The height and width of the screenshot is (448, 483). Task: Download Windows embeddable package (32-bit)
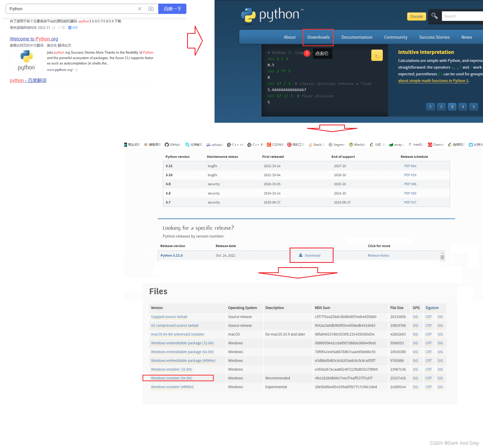pos(183,343)
